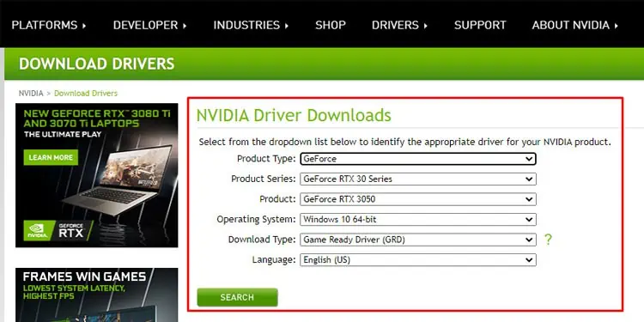Open the DEVELOPER menu
This screenshot has height=322, width=644.
(150, 25)
